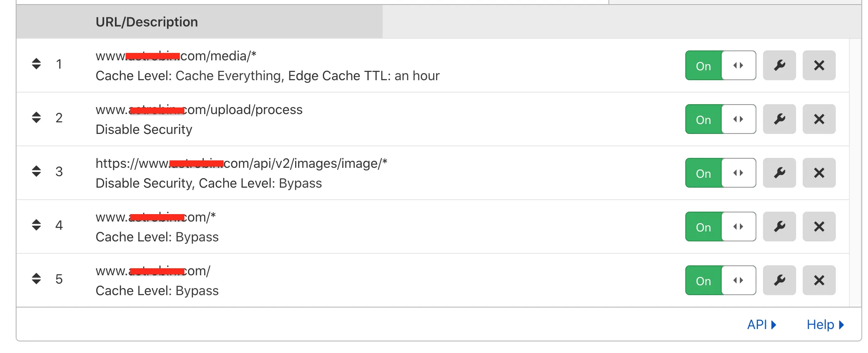This screenshot has width=868, height=353.
Task: Click reorder arrows for rule 1
Action: tap(36, 64)
